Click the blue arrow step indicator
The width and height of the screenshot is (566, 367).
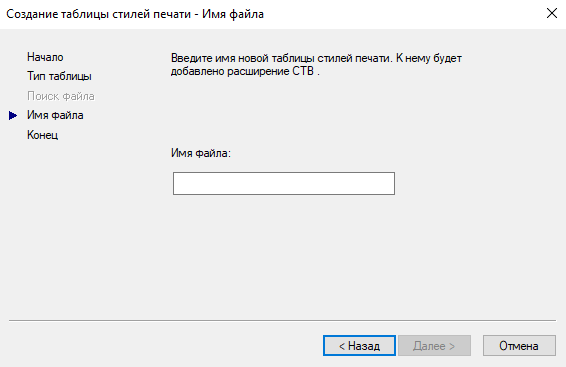[13, 115]
